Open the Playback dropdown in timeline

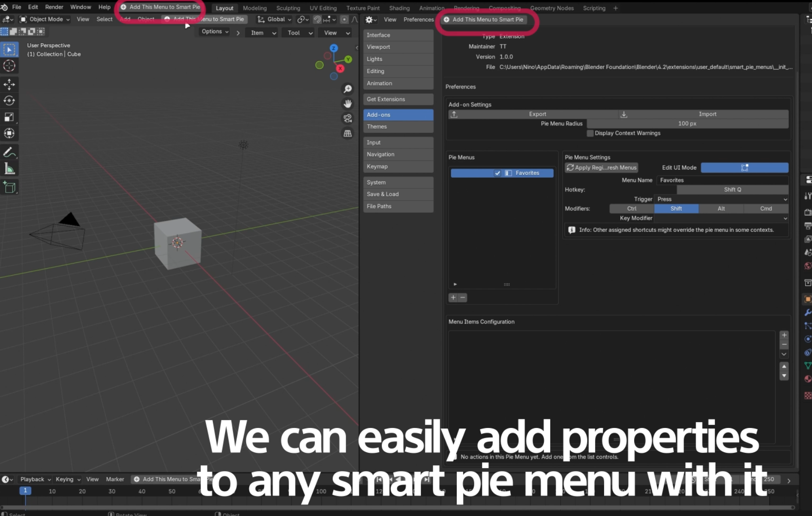(35, 479)
